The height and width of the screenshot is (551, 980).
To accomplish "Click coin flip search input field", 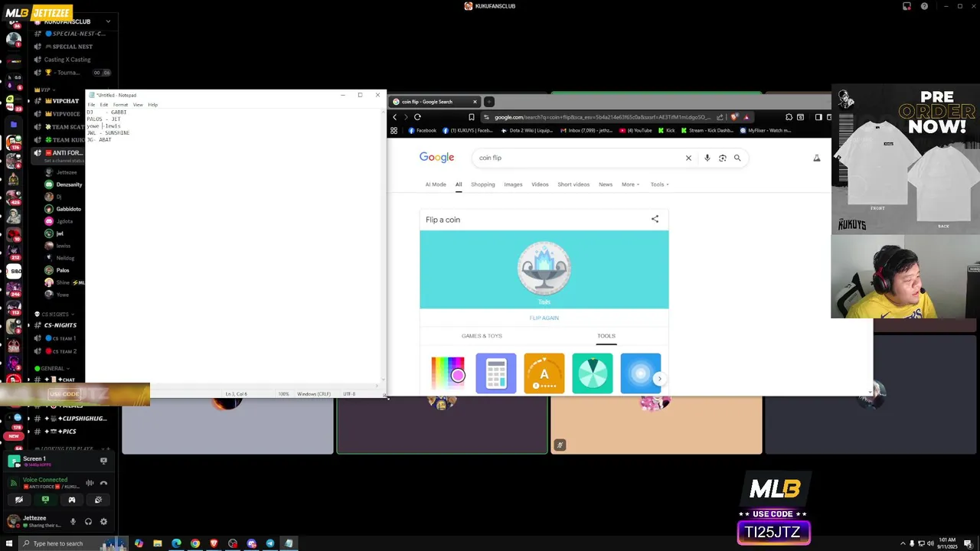I will [x=578, y=158].
